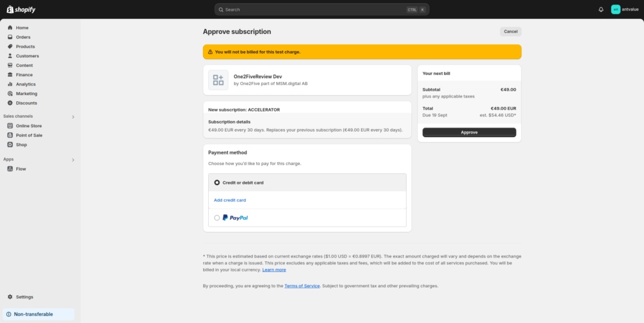Open the Products menu item
This screenshot has width=644, height=323.
[x=25, y=47]
